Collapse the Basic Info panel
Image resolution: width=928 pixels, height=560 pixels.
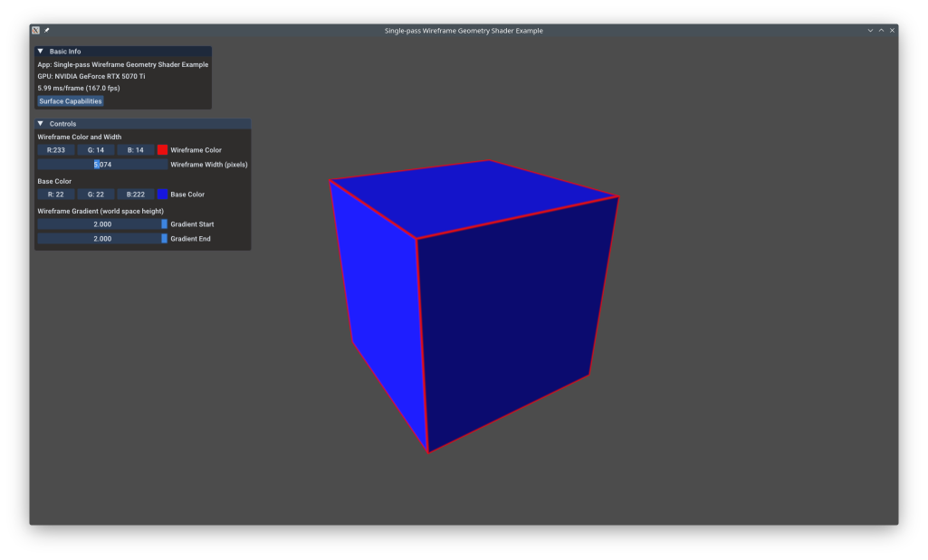coord(39,52)
